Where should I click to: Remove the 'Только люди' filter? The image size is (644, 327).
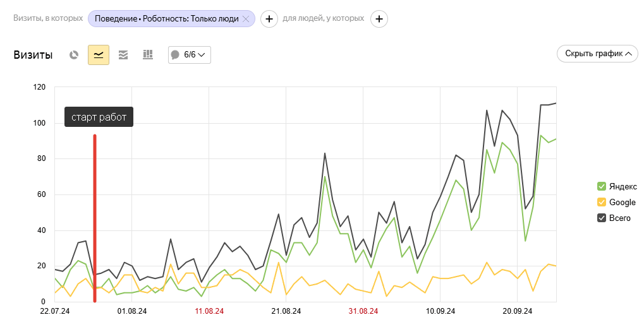point(246,19)
